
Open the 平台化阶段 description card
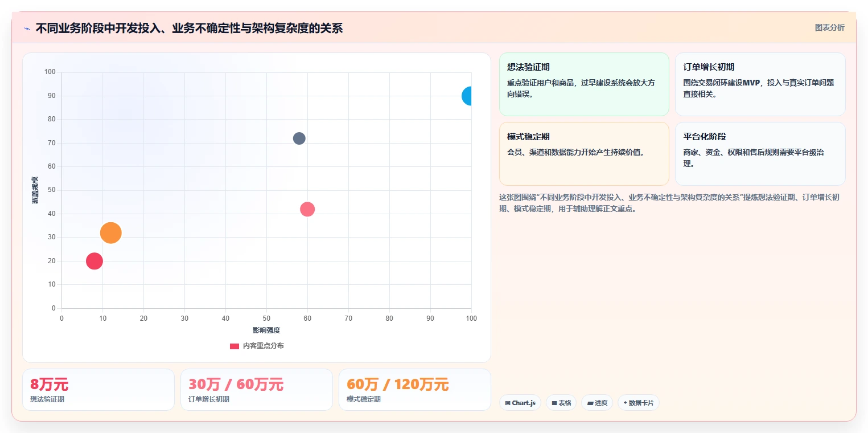(760, 154)
